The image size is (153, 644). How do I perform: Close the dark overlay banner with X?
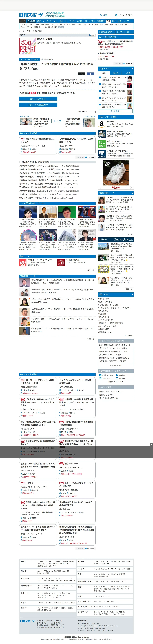pyautogui.click(x=151, y=444)
